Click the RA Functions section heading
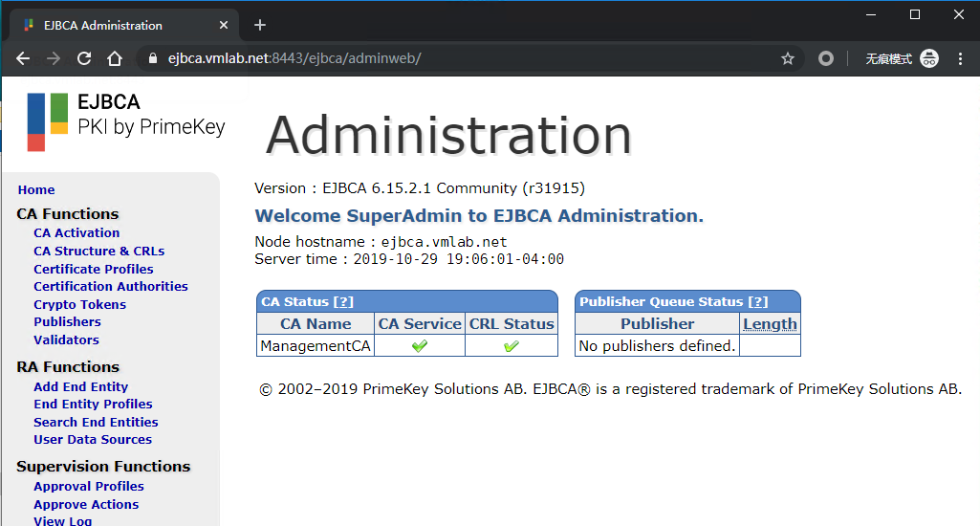Image resolution: width=980 pixels, height=526 pixels. 68,367
